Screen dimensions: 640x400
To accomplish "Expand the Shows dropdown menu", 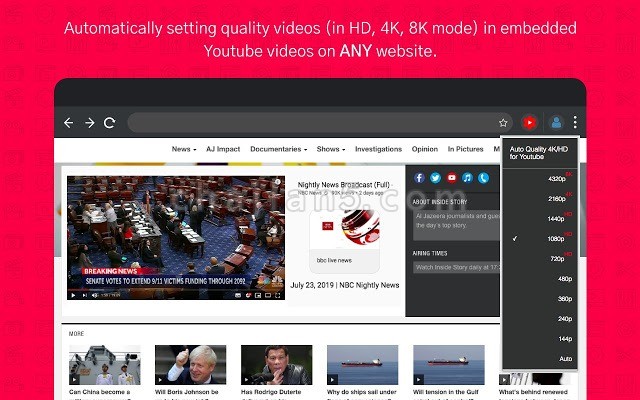I will (331, 149).
